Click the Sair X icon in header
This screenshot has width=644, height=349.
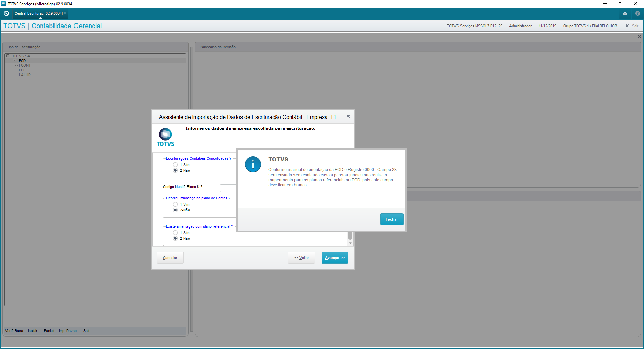point(627,26)
